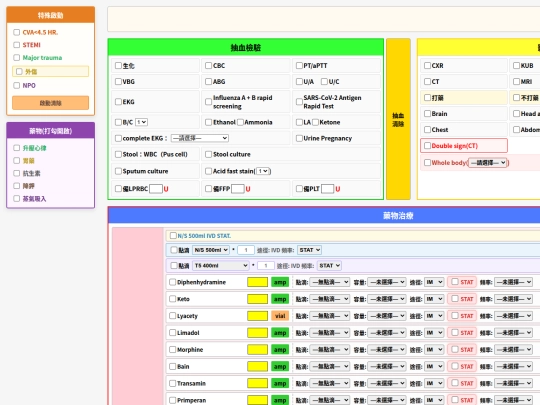Tick the CXR imaging checkbox
540x405 pixels.
[427, 65]
